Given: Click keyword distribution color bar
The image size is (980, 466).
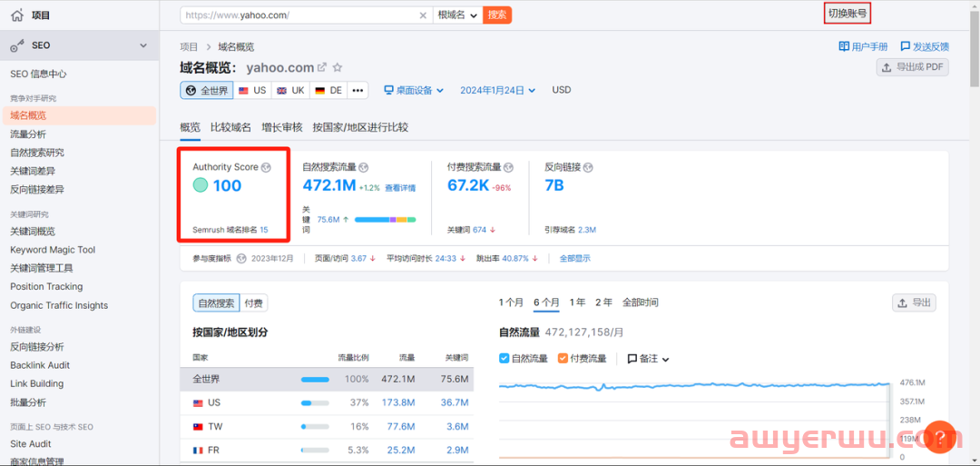Looking at the screenshot, I should click(385, 220).
